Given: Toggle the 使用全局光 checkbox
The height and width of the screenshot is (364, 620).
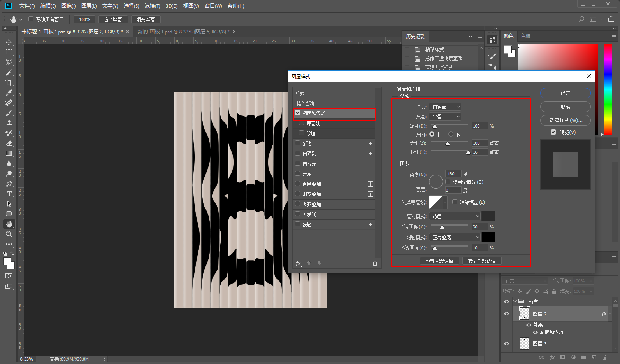Looking at the screenshot, I should click(448, 182).
